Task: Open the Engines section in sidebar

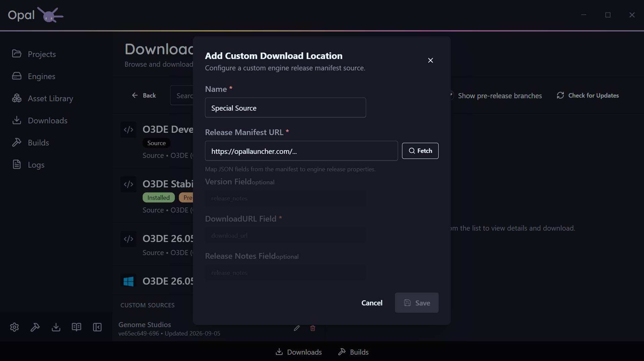Action: coord(34,76)
